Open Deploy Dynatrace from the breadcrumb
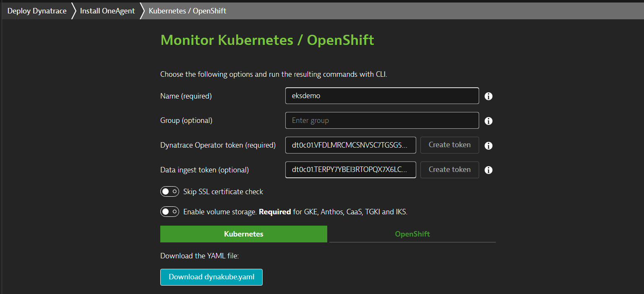Viewport: 644px width, 294px height. [x=36, y=10]
